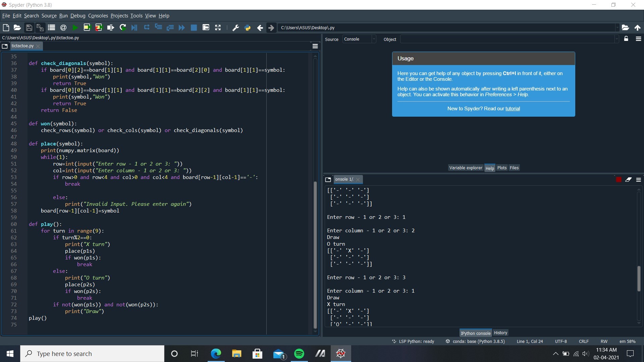Open the Spyder tutorial link

pos(513,109)
